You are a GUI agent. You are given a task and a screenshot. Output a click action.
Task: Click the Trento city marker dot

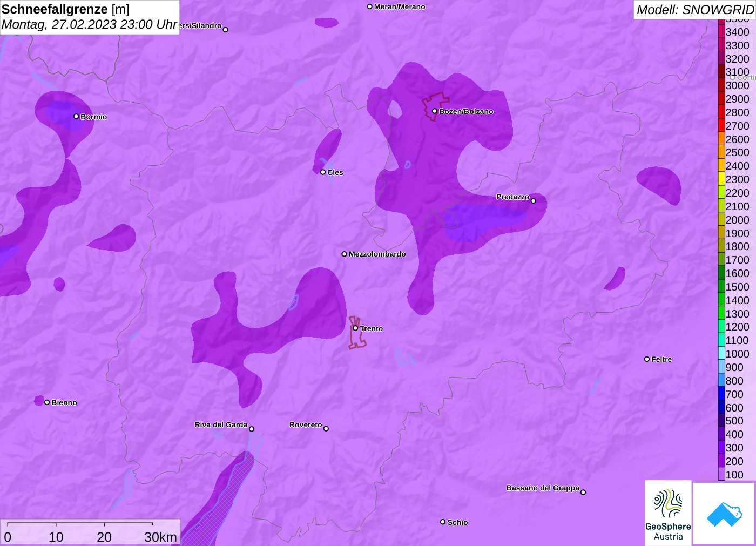coord(355,328)
